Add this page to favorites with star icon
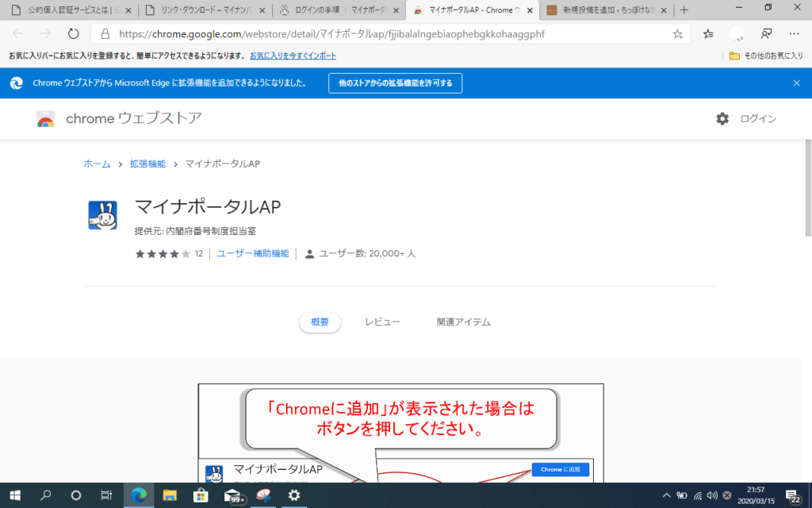This screenshot has width=812, height=508. coord(677,34)
